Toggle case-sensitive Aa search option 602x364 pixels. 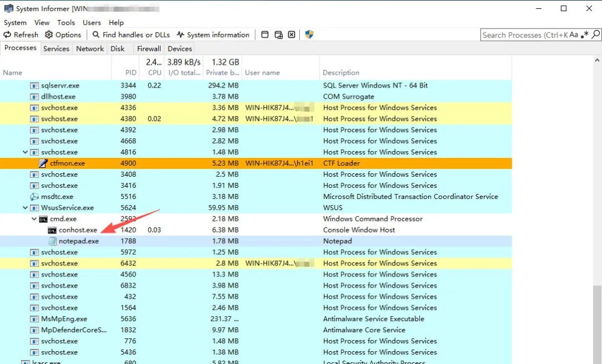click(574, 35)
